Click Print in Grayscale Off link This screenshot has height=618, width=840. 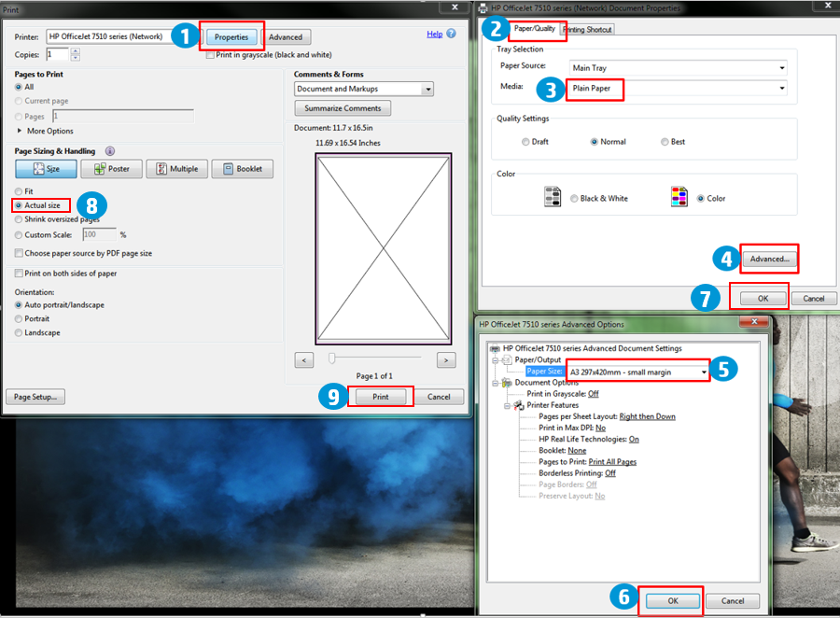[593, 394]
